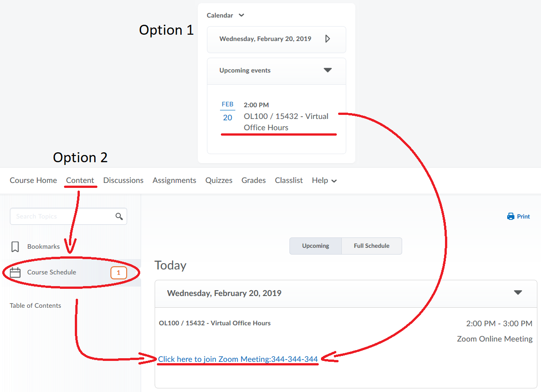
Task: Switch to the Upcoming schedule view
Action: [x=316, y=246]
